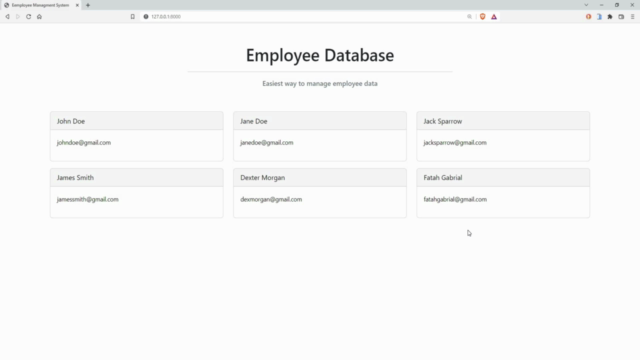Viewport: 640px width, 360px height.
Task: Open a new tab with plus button
Action: click(x=88, y=5)
